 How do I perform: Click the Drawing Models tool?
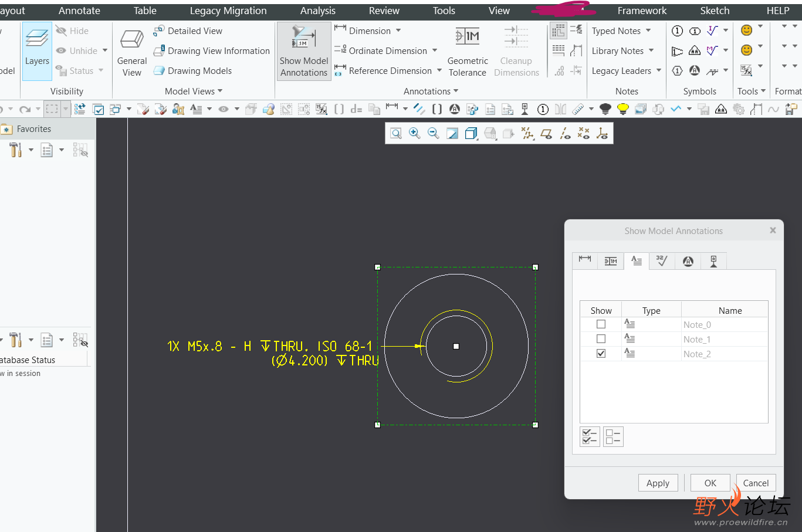click(193, 71)
